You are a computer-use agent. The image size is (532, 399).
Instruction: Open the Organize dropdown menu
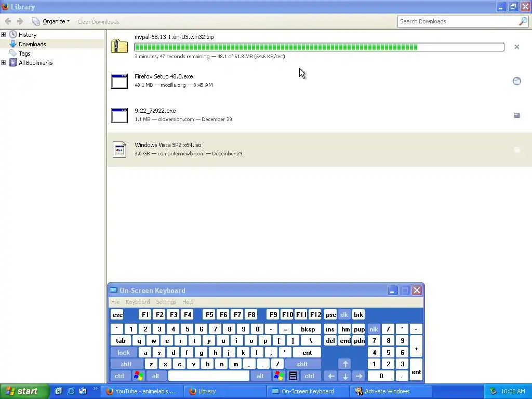click(51, 21)
